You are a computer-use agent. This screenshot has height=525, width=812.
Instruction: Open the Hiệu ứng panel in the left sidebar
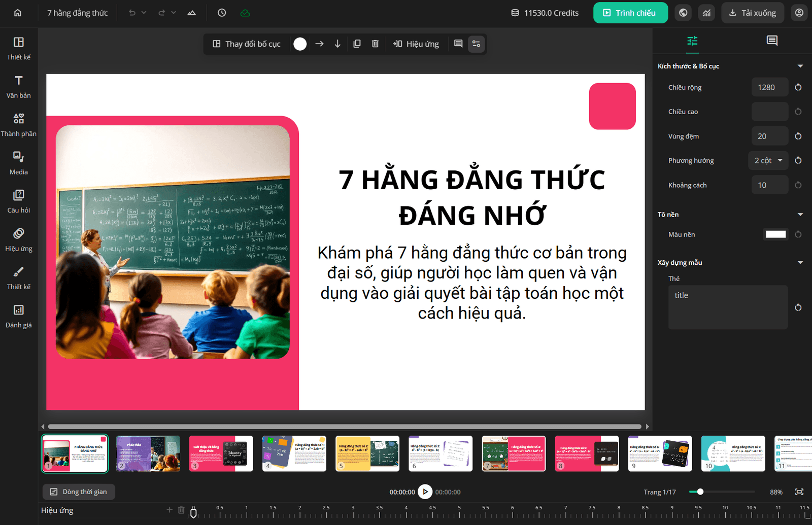pyautogui.click(x=19, y=240)
